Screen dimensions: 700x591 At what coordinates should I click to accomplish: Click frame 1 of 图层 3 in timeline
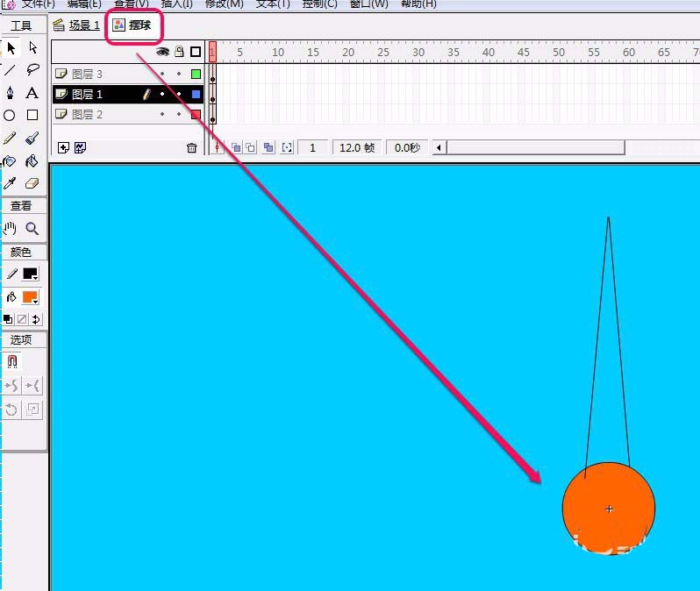coord(212,75)
